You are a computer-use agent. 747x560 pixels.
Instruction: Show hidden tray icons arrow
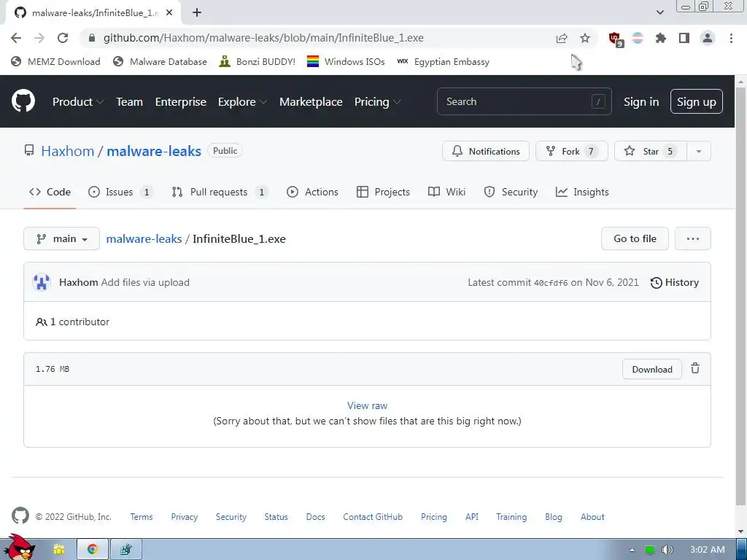pyautogui.click(x=632, y=550)
